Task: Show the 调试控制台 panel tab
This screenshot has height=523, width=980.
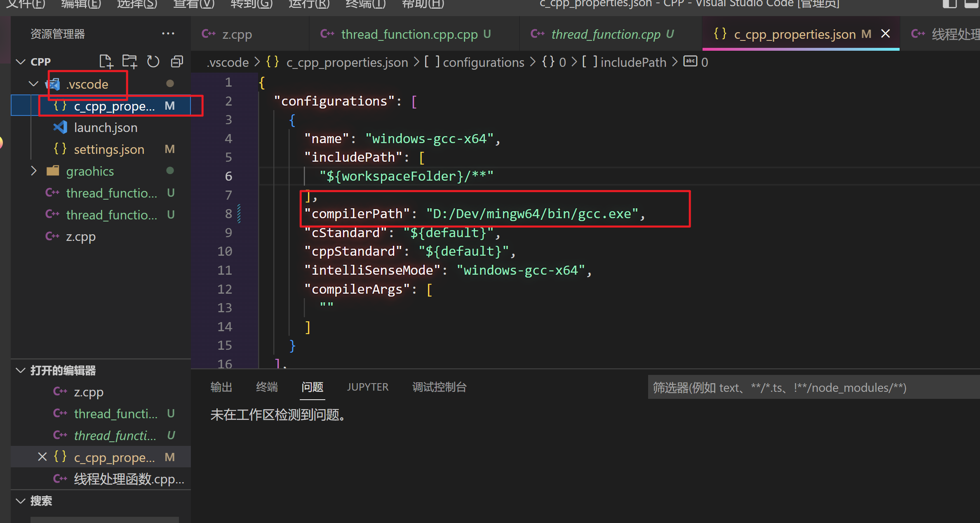Action: (439, 387)
